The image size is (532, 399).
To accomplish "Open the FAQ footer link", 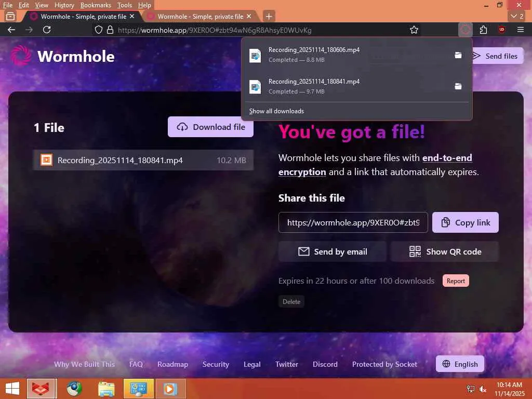I will click(136, 364).
